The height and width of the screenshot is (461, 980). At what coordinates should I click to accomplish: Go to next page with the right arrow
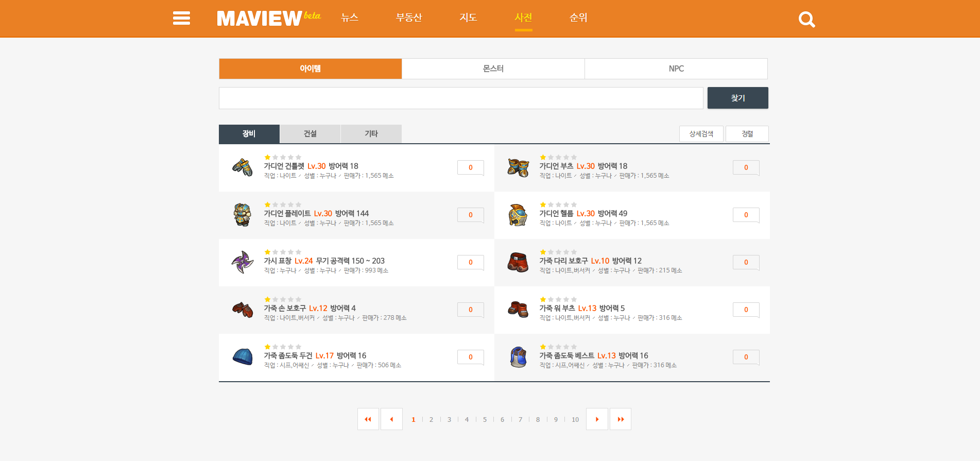[597, 419]
